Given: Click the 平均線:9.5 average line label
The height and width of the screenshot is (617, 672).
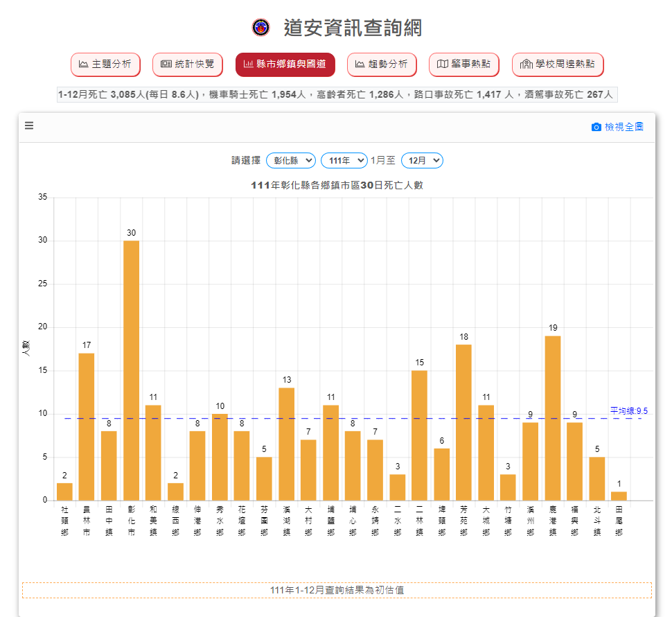Looking at the screenshot, I should [628, 411].
